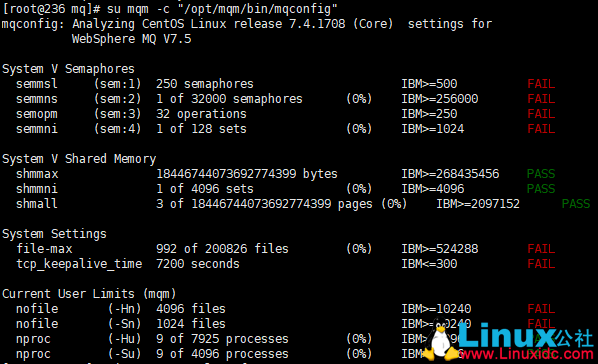
Task: Select "1 of 4096 sets" text
Action: coord(205,189)
